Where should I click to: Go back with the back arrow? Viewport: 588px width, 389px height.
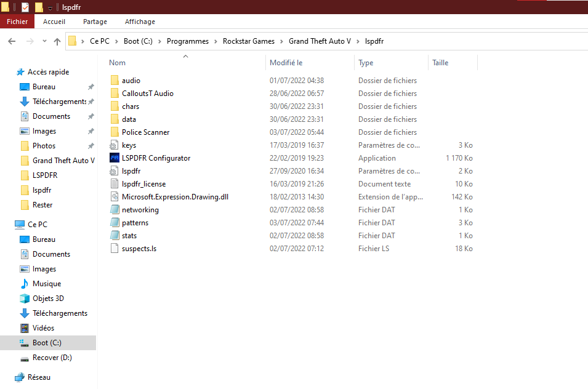[12, 41]
